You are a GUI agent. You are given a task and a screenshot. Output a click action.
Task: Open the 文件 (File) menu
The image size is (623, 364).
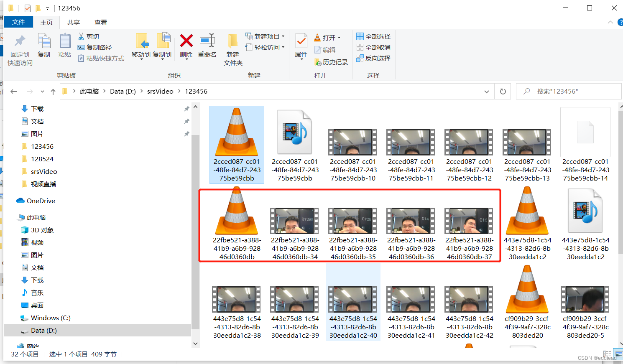tap(18, 22)
